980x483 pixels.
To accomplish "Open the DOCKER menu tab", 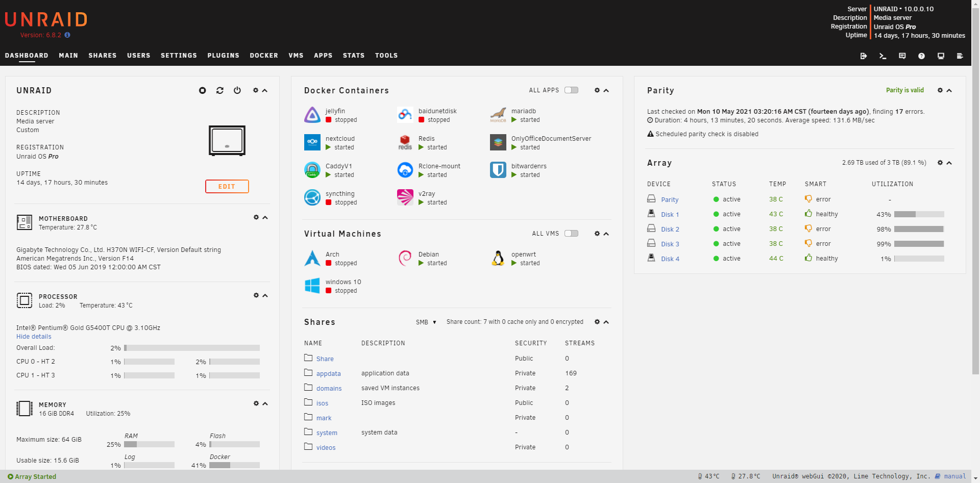I will 264,56.
